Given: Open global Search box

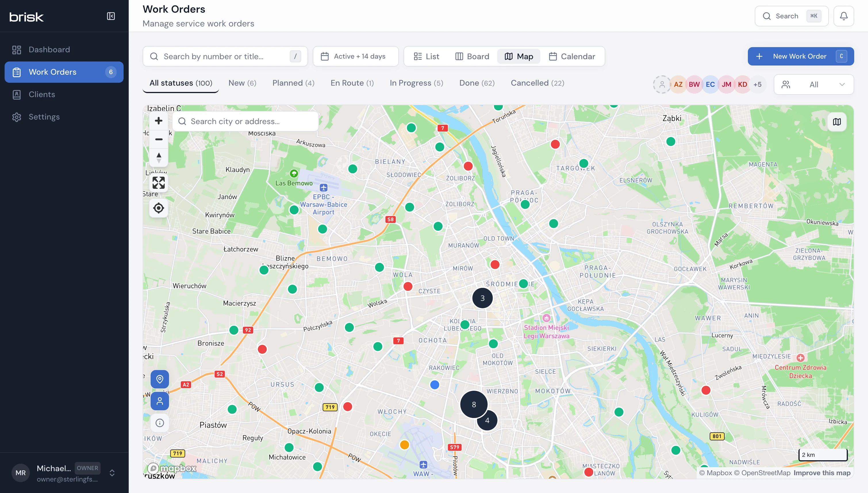Looking at the screenshot, I should [792, 16].
